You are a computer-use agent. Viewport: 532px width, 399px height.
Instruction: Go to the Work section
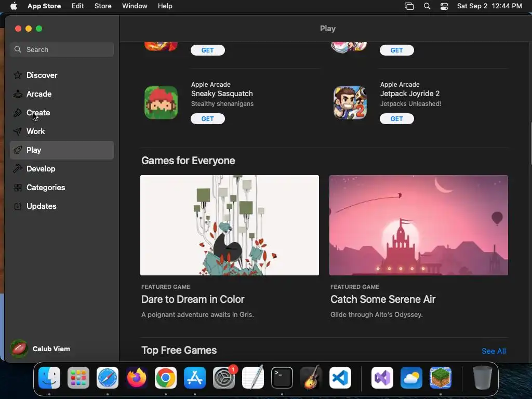tap(62, 131)
